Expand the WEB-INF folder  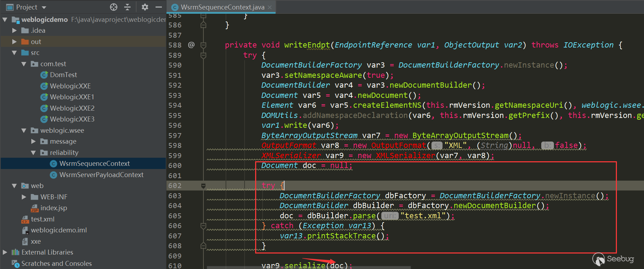click(24, 197)
